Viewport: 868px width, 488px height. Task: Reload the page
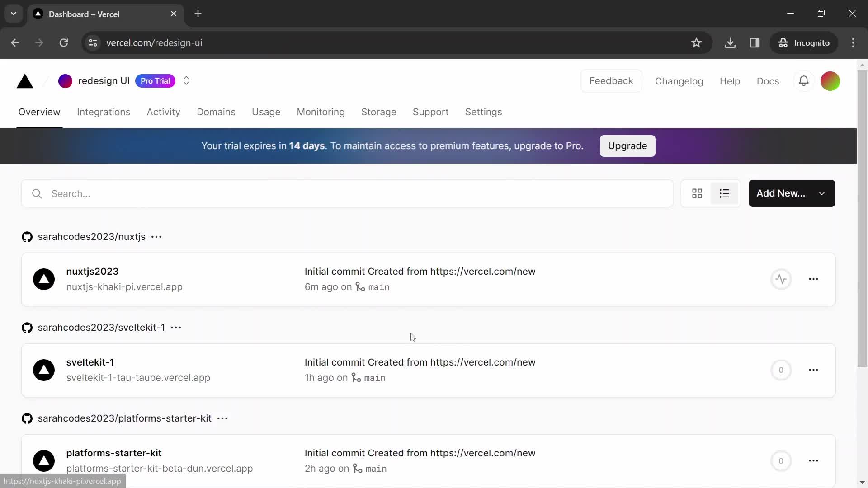click(64, 43)
